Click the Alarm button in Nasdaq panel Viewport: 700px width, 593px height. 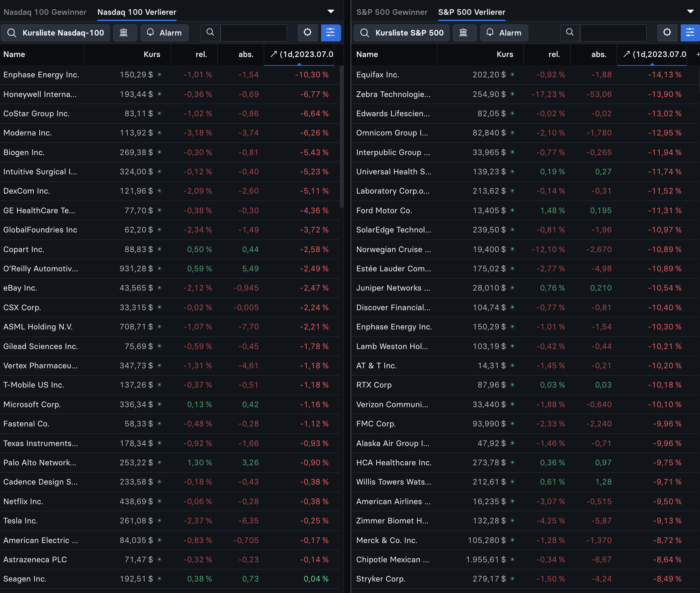coord(165,33)
